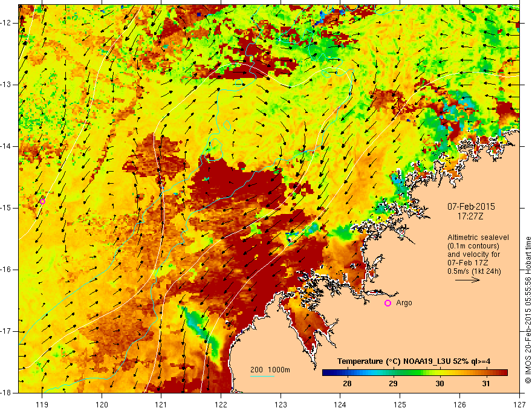Click longitude axis label "122"
532x411 pixels.
point(221,404)
